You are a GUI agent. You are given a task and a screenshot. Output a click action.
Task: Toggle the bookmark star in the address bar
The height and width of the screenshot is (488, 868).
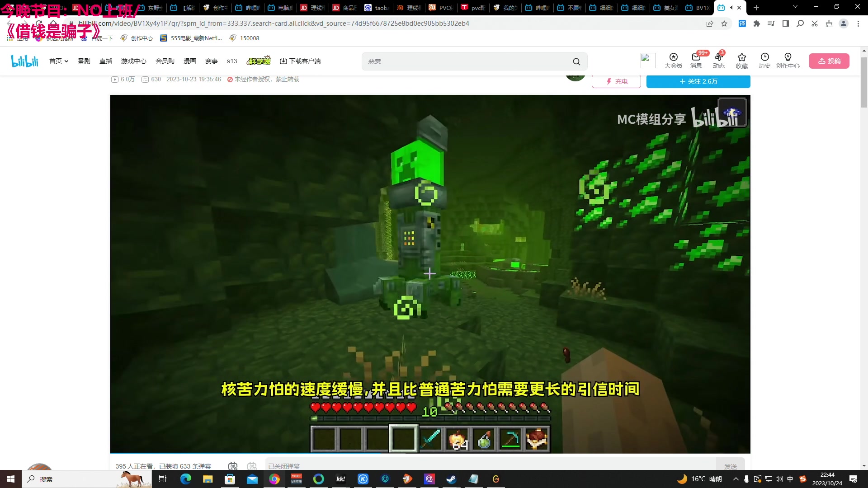click(x=725, y=23)
